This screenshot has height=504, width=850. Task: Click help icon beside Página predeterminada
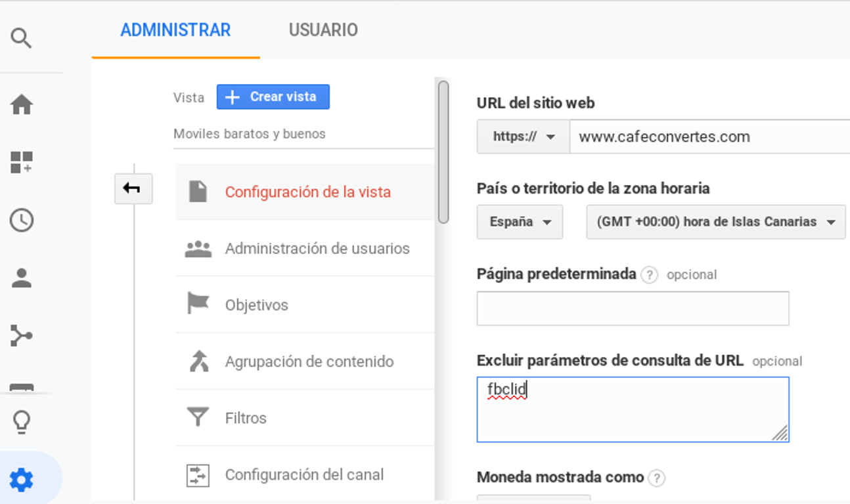coord(649,274)
